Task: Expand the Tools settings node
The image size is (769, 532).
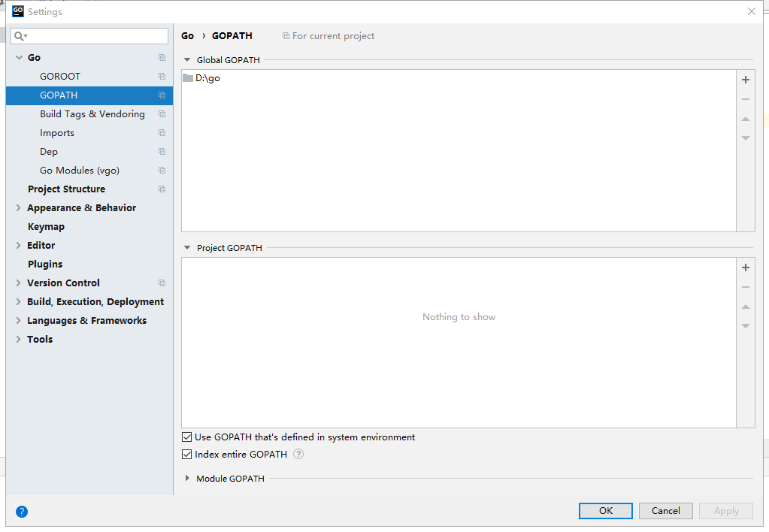Action: [x=19, y=340]
